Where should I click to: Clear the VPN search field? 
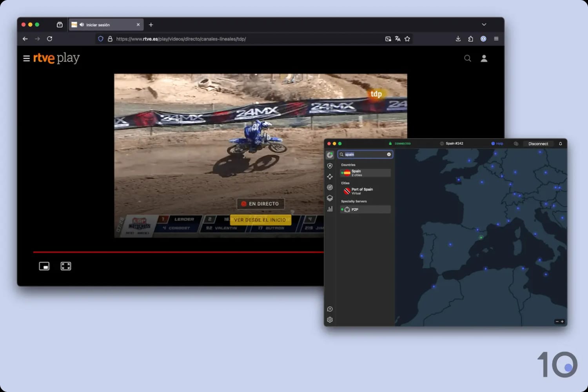coord(389,155)
